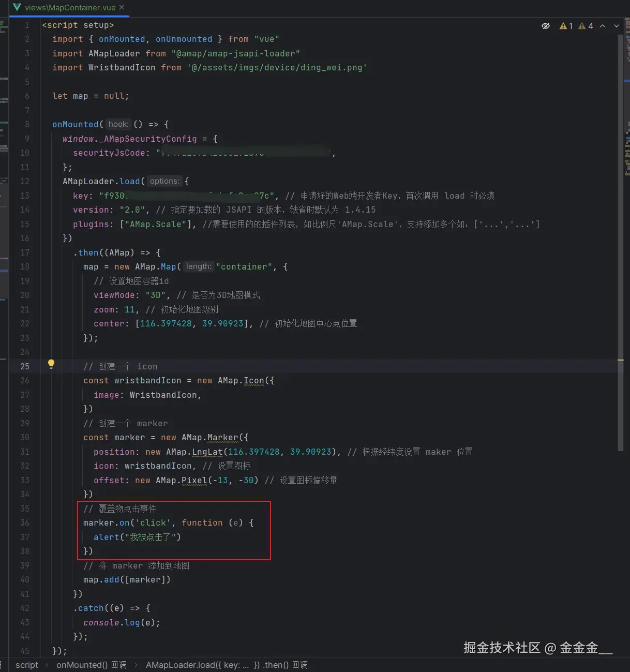
Task: Jump to previous highlighted problem with up chevron
Action: point(603,26)
